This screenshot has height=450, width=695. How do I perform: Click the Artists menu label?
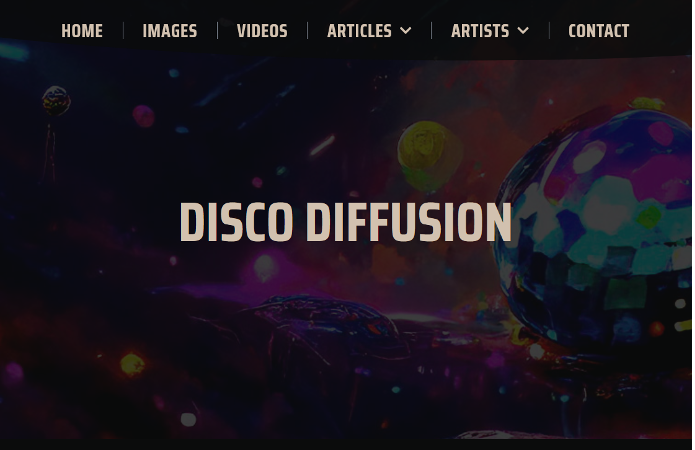[x=480, y=31]
